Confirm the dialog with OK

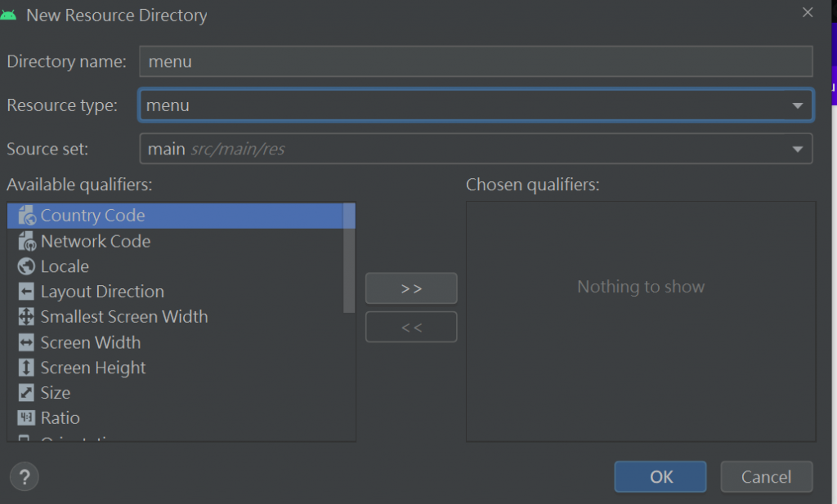pyautogui.click(x=660, y=477)
